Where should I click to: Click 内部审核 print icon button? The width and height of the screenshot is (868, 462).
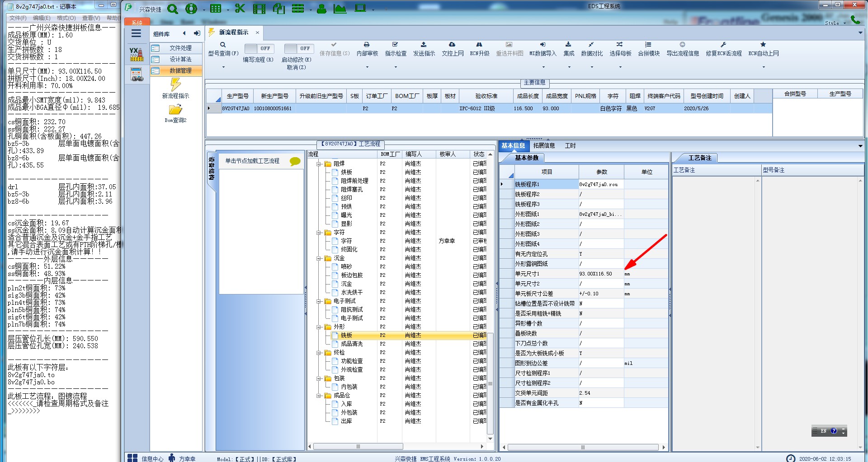click(367, 49)
